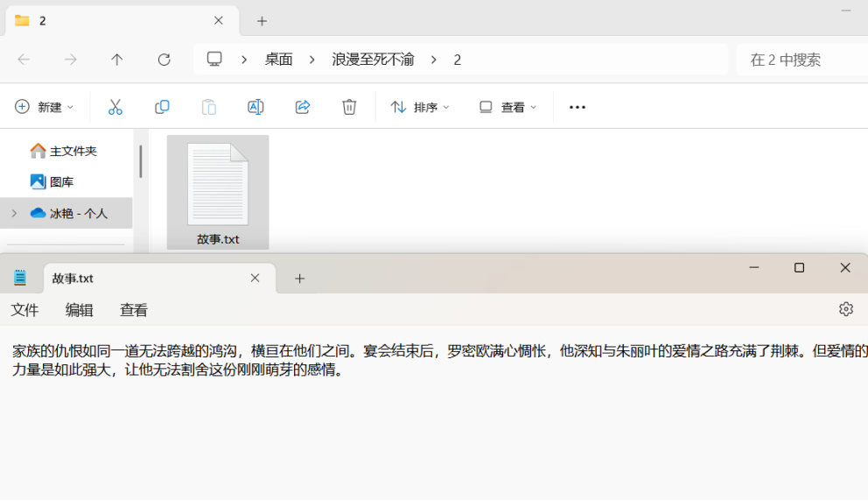The height and width of the screenshot is (501, 868).
Task: Select the Explorer tab labeled 2
Action: 122,21
